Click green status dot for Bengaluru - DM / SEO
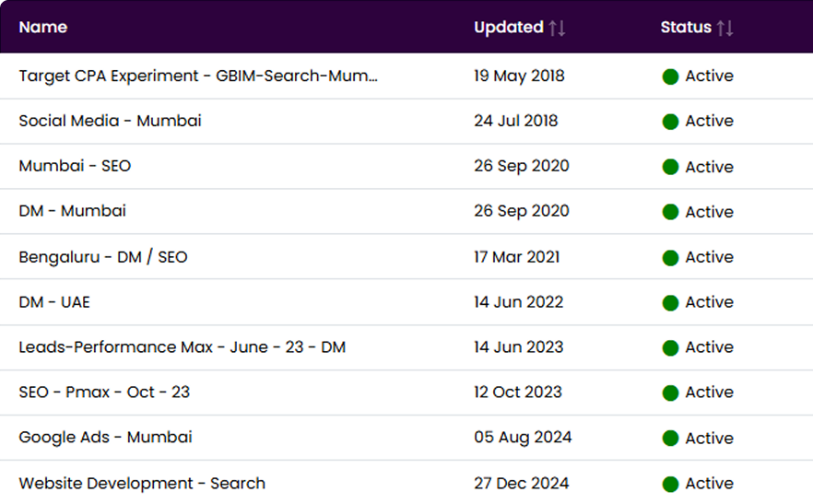Screen dimensions: 813x504 [670, 257]
